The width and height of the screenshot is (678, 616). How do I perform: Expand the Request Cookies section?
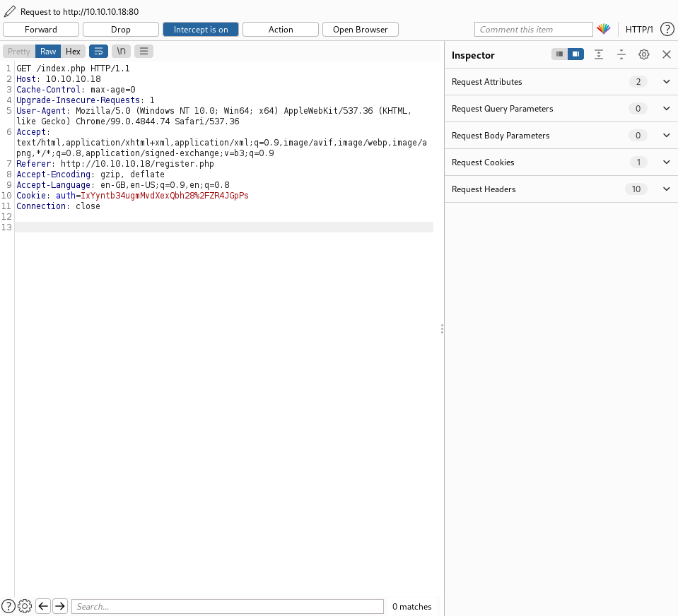(666, 162)
